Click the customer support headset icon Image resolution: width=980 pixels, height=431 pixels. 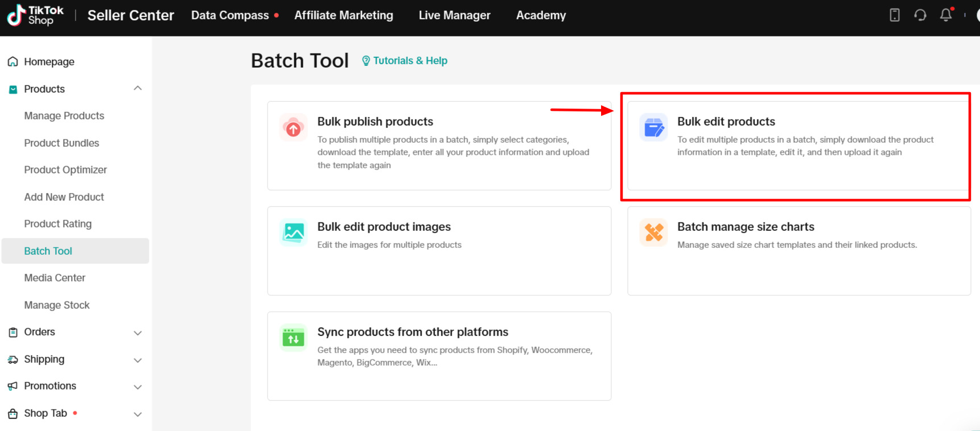click(920, 15)
